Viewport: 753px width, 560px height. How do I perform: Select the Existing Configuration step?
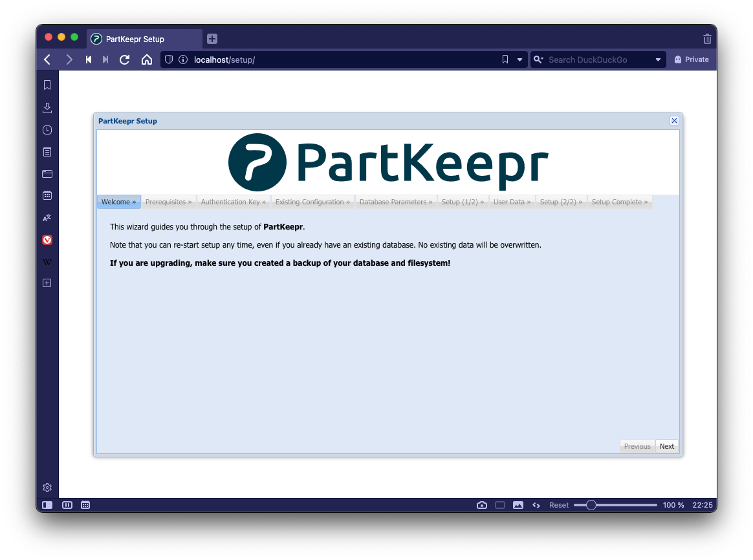312,202
